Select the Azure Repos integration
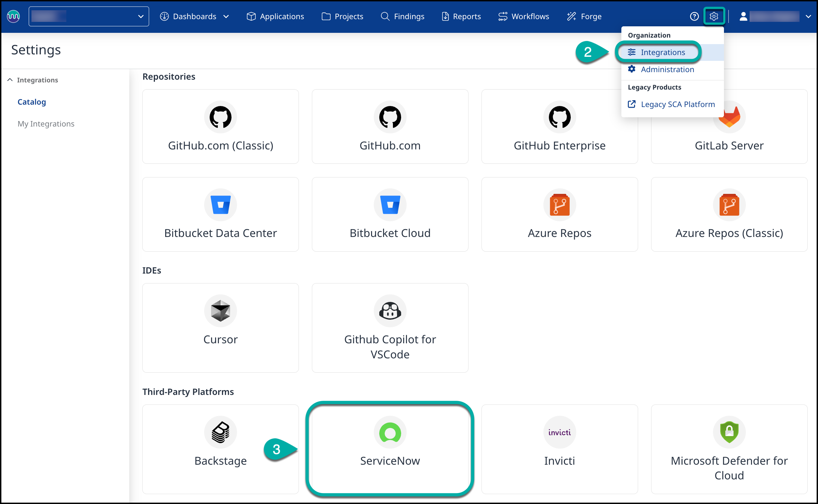The image size is (818, 504). 559,214
